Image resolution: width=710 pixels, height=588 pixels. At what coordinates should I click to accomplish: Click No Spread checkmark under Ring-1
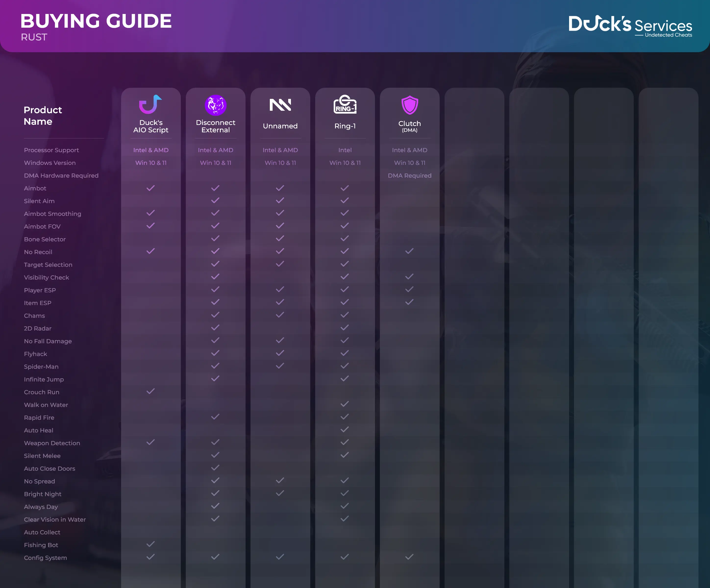pyautogui.click(x=345, y=480)
